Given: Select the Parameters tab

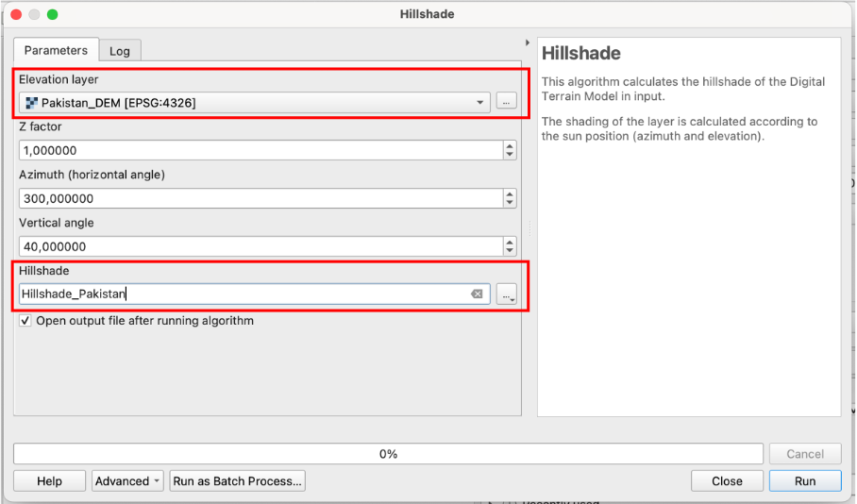Looking at the screenshot, I should point(56,50).
